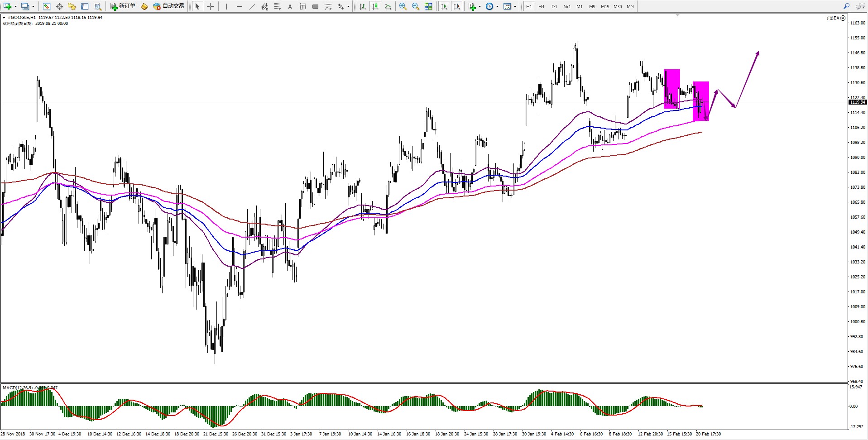
Task: Switch chart to candlestick mode
Action: pos(375,6)
